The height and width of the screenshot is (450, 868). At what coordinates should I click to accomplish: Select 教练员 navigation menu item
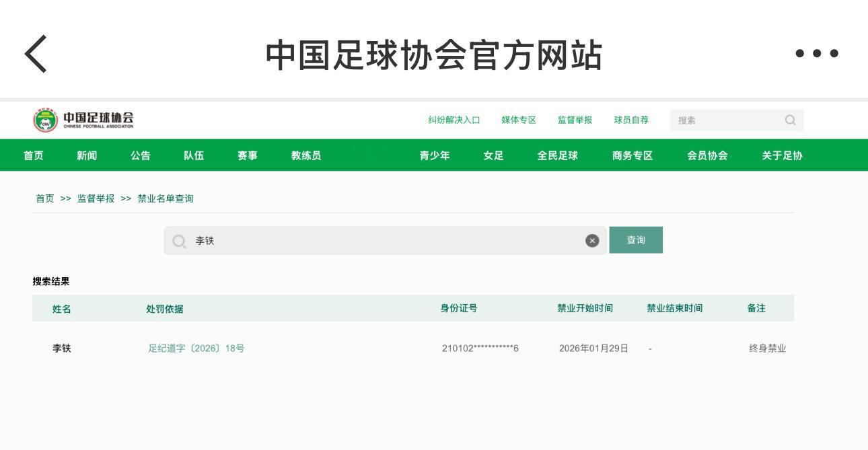(306, 156)
